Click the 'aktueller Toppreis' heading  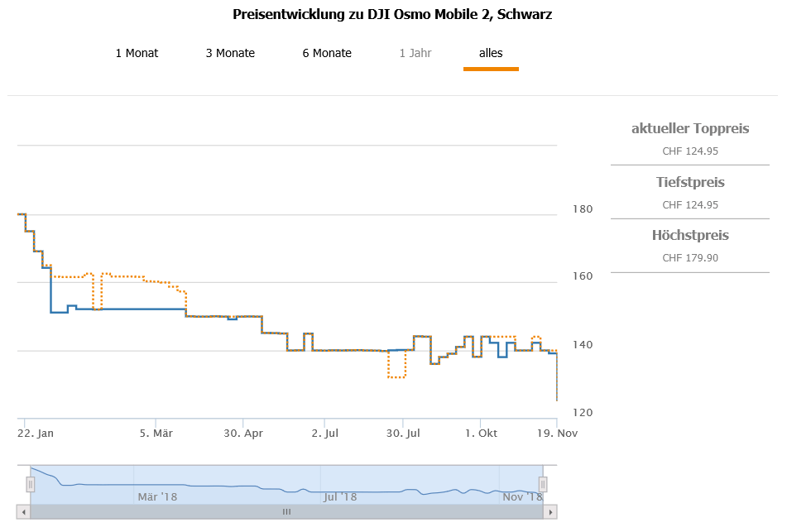[690, 129]
